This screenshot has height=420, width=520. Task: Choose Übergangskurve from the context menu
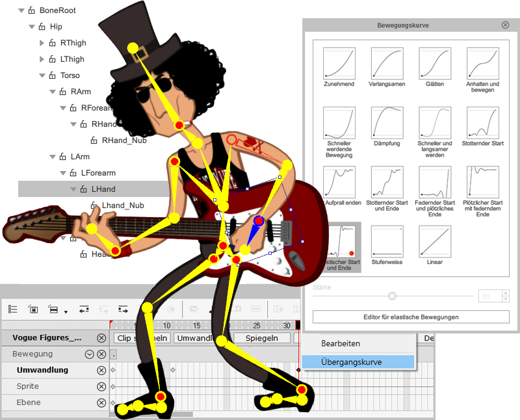click(x=357, y=362)
